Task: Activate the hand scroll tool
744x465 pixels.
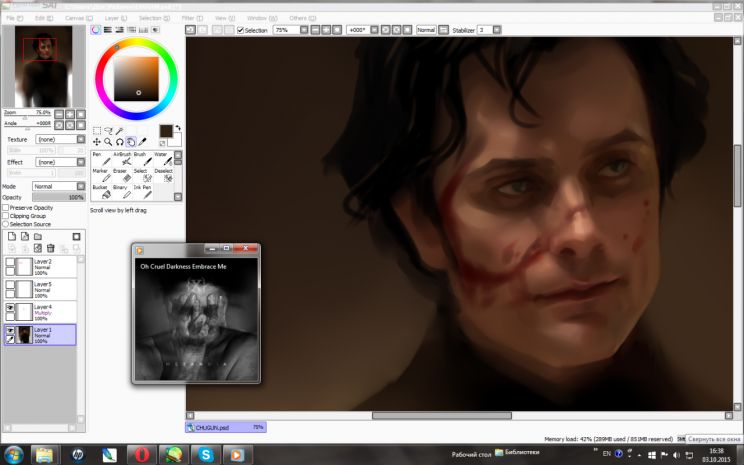Action: click(131, 142)
